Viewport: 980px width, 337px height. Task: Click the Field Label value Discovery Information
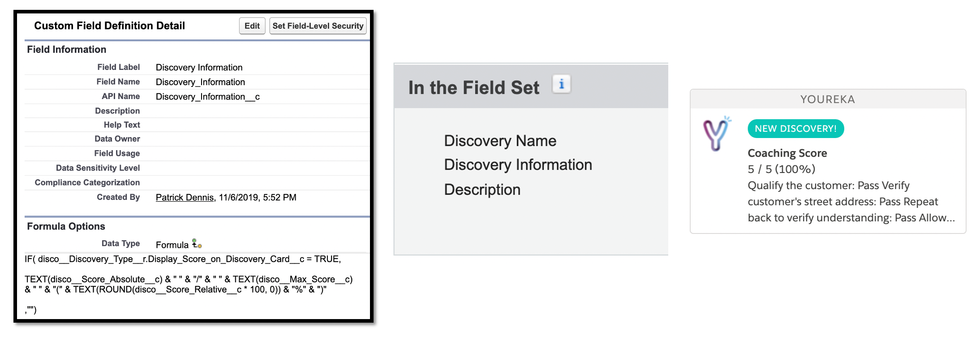[199, 68]
